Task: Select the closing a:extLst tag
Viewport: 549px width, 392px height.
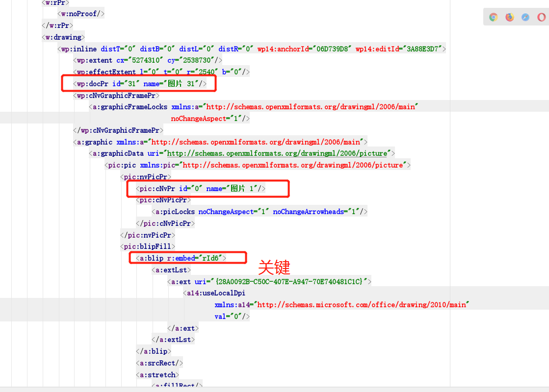Action: click(x=173, y=339)
